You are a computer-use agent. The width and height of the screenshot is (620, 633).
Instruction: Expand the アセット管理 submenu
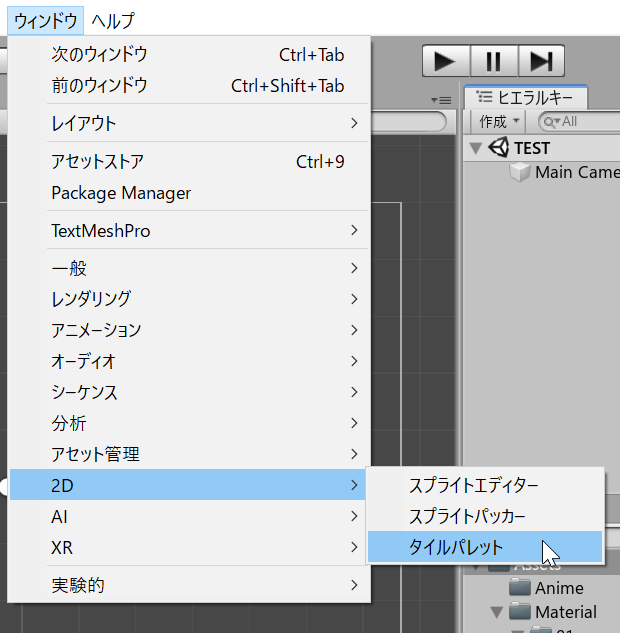190,454
